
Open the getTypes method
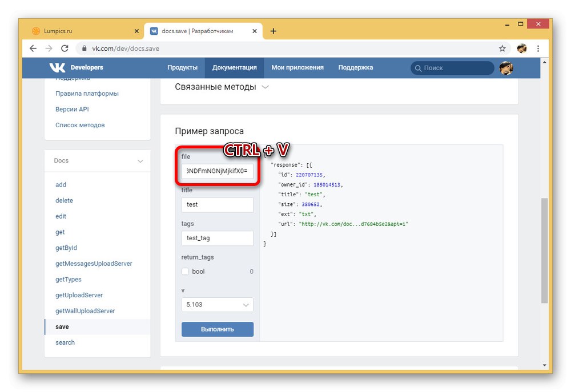[69, 280]
